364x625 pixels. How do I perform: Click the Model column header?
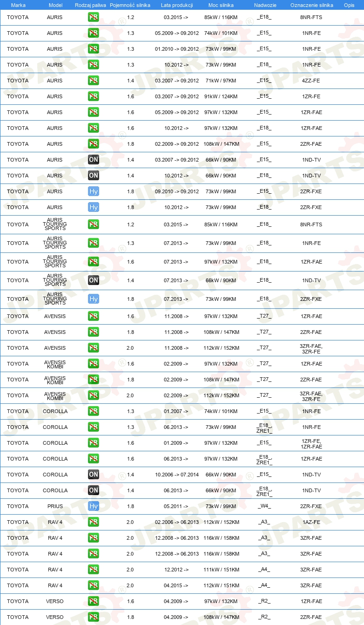[55, 5]
